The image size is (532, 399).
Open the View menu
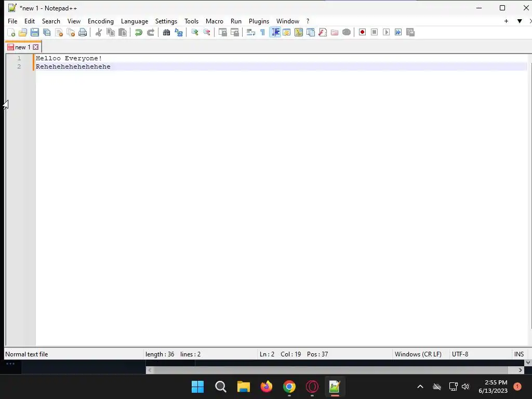[x=74, y=21]
